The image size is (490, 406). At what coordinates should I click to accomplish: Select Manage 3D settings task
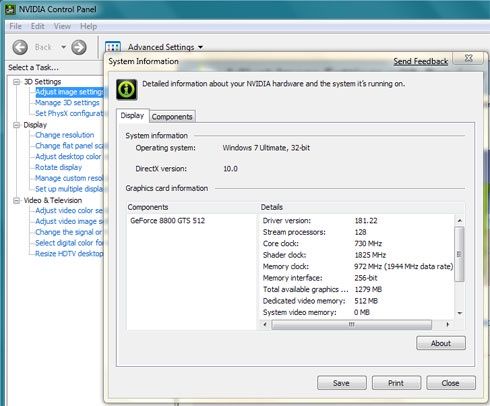point(67,103)
